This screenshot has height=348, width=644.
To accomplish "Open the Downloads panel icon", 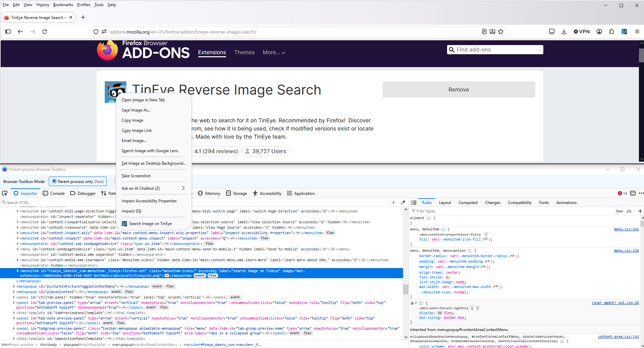I will click(x=564, y=32).
